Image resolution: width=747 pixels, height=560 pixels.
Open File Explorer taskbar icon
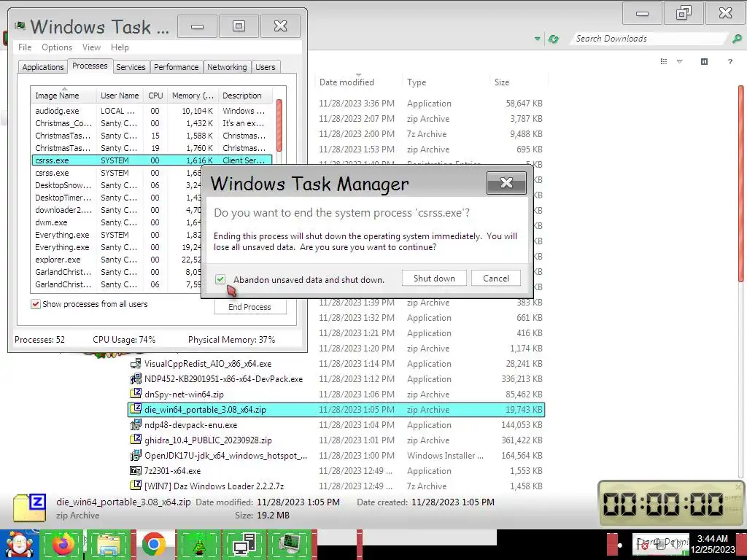tap(108, 544)
